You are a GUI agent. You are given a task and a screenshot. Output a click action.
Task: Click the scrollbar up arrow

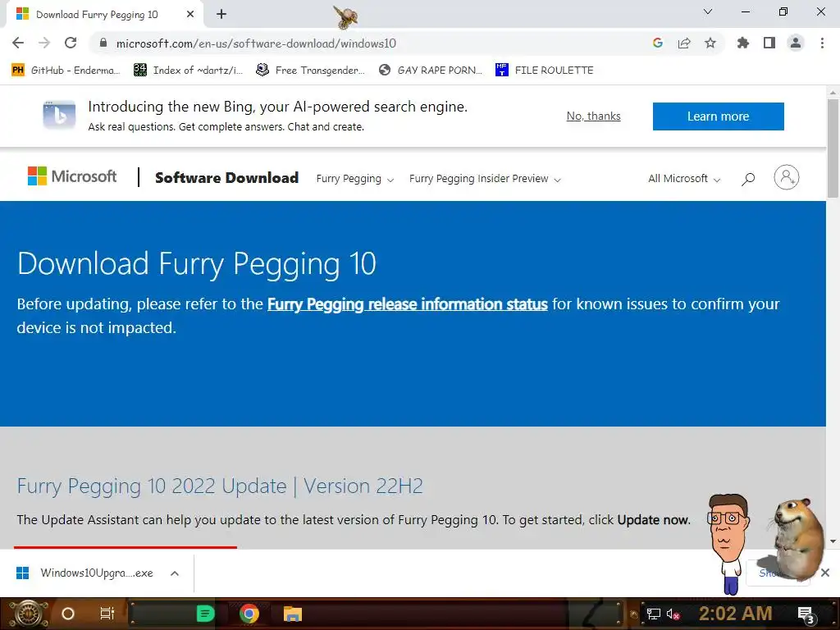[833, 93]
